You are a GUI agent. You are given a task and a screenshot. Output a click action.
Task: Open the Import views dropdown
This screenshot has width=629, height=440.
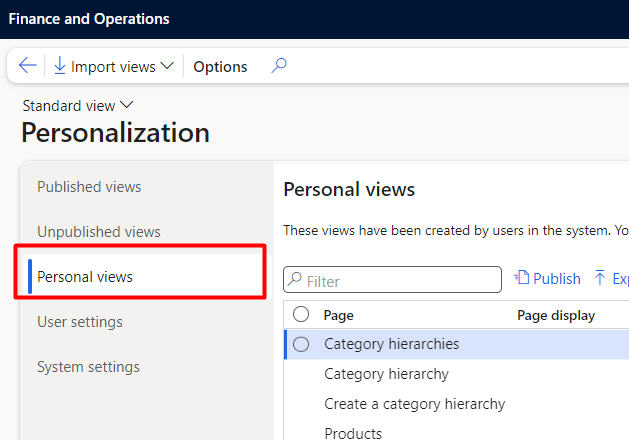click(x=114, y=66)
